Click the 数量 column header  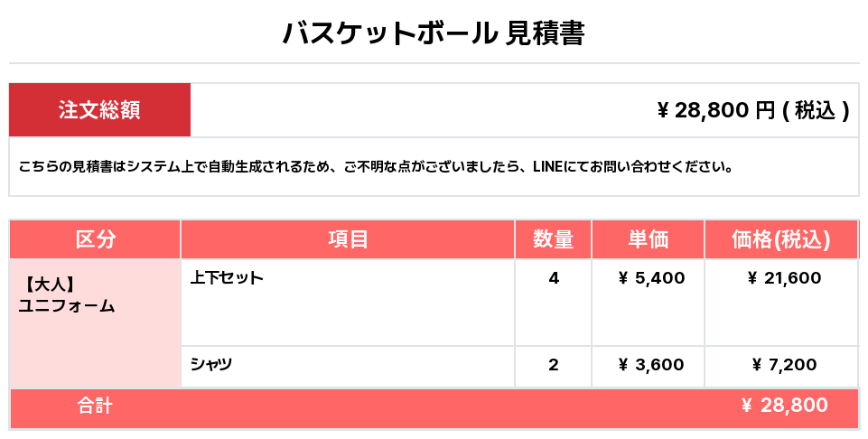pyautogui.click(x=553, y=239)
